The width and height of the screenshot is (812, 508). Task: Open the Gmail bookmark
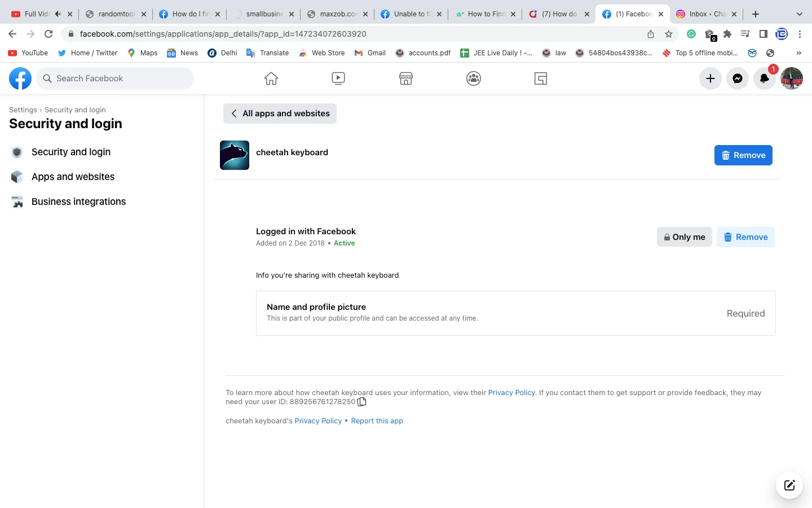point(370,53)
